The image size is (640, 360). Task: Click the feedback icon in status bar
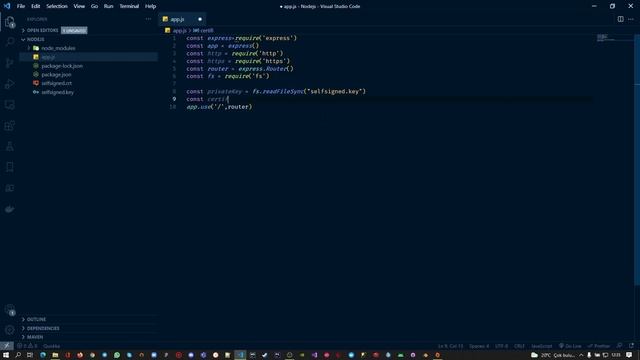tap(620, 346)
